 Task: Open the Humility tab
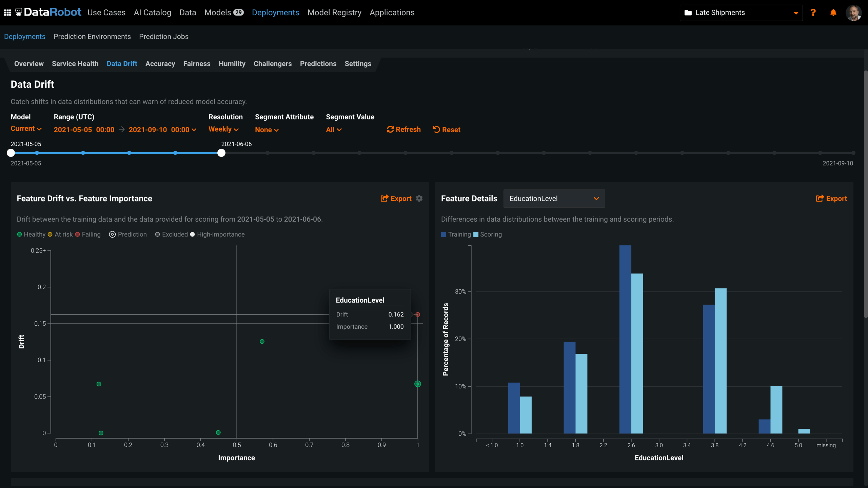coord(232,64)
